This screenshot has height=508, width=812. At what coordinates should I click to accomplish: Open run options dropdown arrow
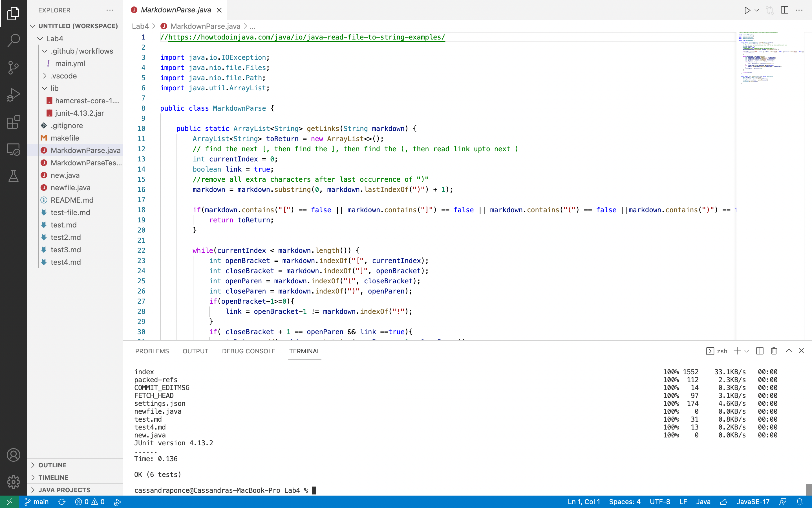[757, 10]
